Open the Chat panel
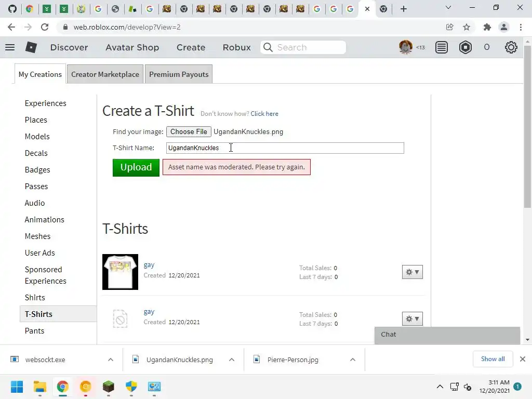Image resolution: width=532 pixels, height=399 pixels. coord(447,335)
